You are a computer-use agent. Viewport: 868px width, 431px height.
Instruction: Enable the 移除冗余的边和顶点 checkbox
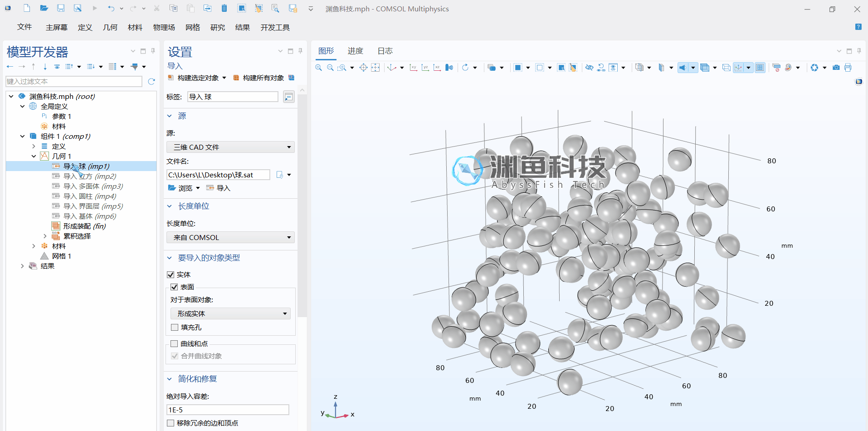[171, 423]
